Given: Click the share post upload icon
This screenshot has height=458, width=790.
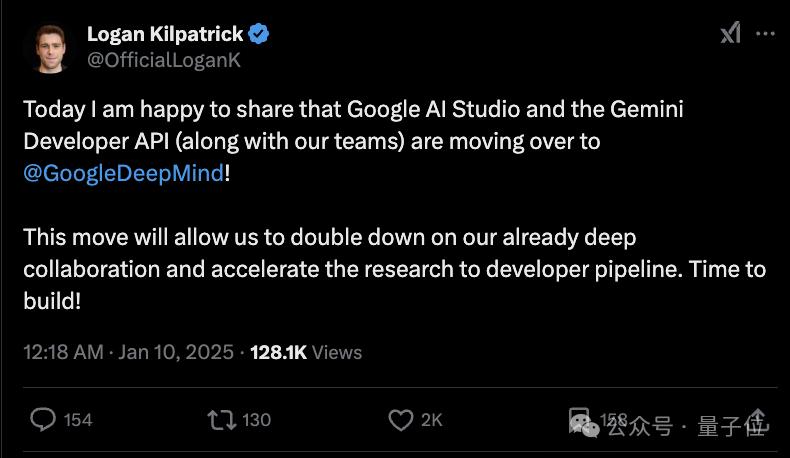Looking at the screenshot, I should (757, 420).
